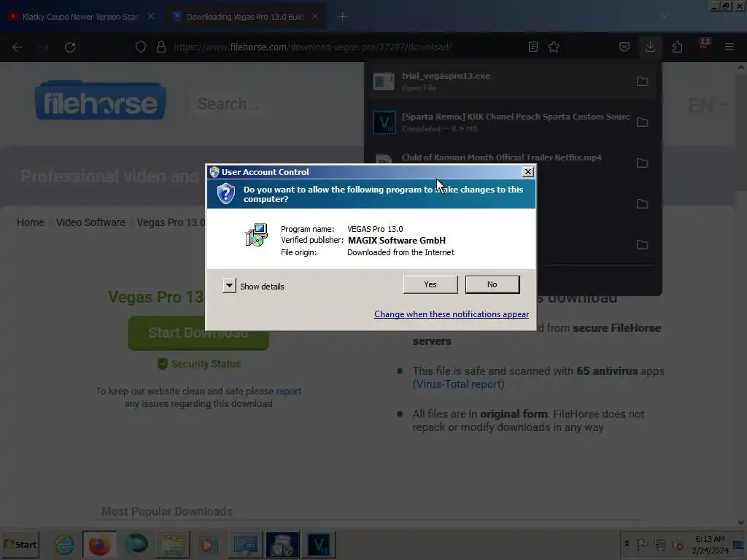Viewport: 747px width, 560px height.
Task: Click the FileHorse logo
Action: coord(100,101)
